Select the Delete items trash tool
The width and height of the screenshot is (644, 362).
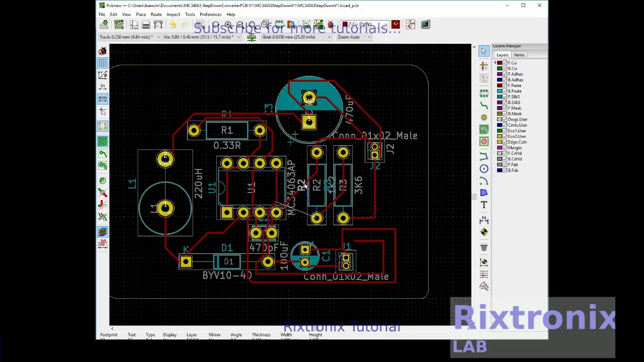pos(484,247)
